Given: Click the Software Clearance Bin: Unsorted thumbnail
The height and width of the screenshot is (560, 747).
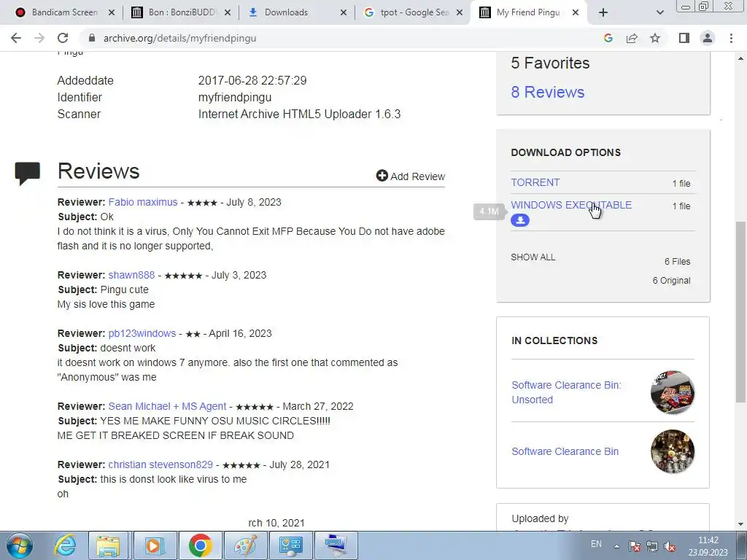Looking at the screenshot, I should point(672,392).
